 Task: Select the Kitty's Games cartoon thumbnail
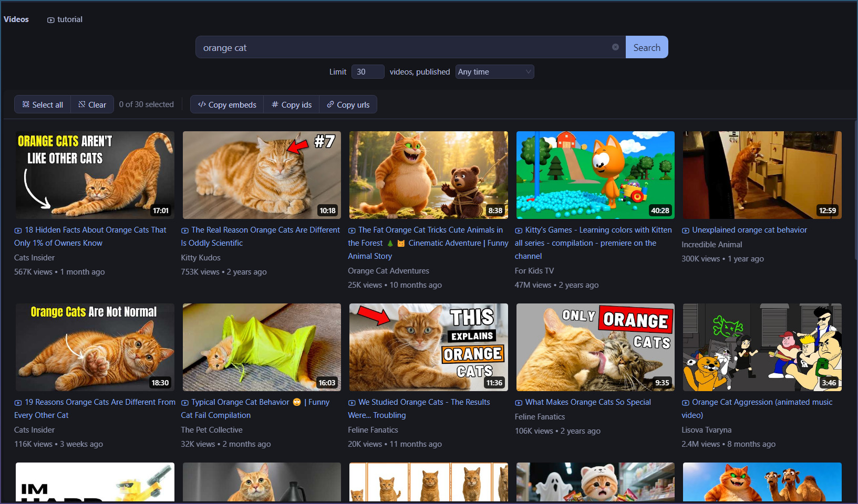595,175
